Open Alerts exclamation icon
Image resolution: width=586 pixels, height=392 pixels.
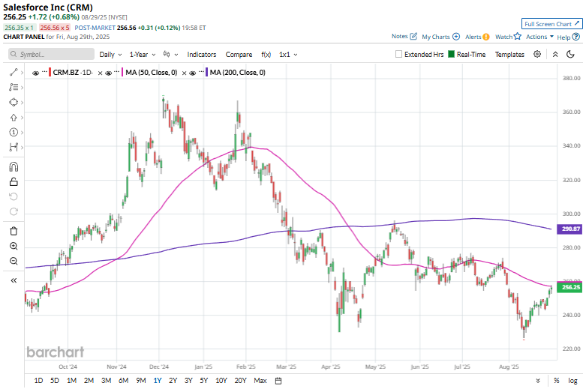(x=486, y=37)
